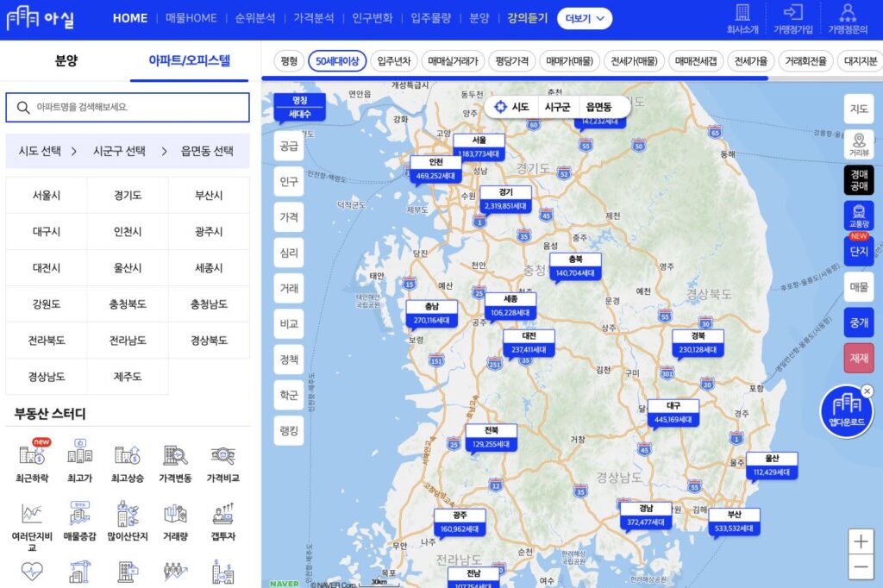Expand the 더보기 dropdown
The height and width of the screenshot is (588, 883).
[585, 19]
